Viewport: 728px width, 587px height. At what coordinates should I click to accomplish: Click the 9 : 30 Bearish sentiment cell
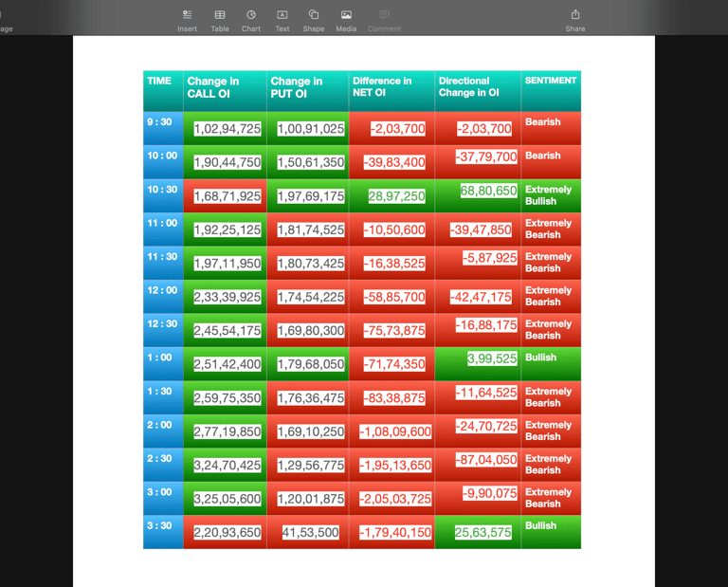[551, 128]
